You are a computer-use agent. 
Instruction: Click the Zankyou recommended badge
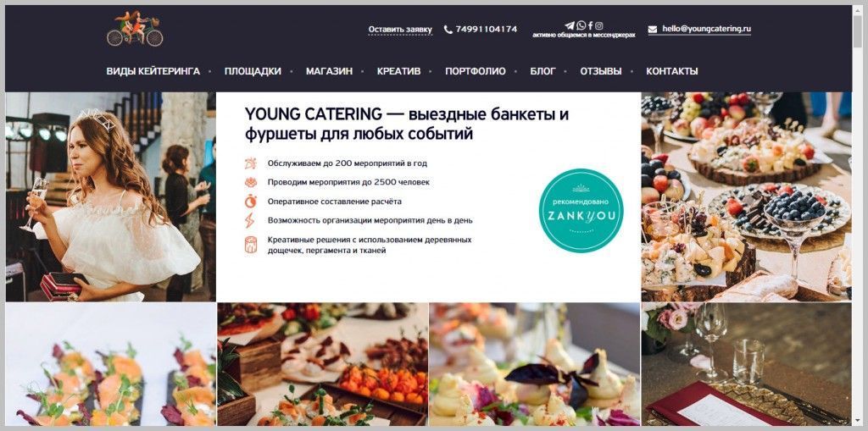point(581,210)
